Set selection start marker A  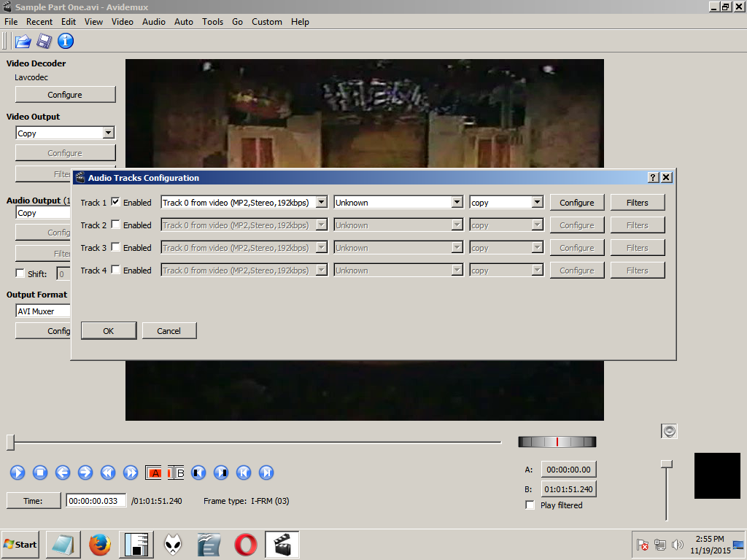click(x=154, y=472)
